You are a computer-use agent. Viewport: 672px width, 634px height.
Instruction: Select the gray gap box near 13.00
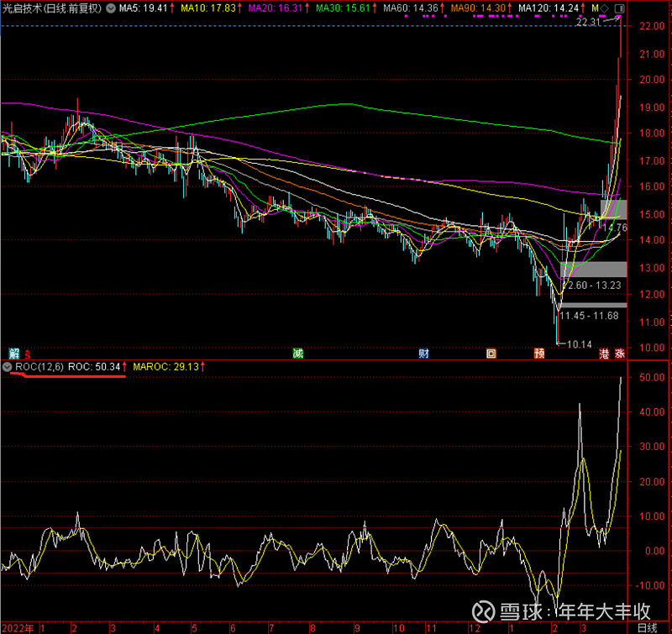coord(594,270)
